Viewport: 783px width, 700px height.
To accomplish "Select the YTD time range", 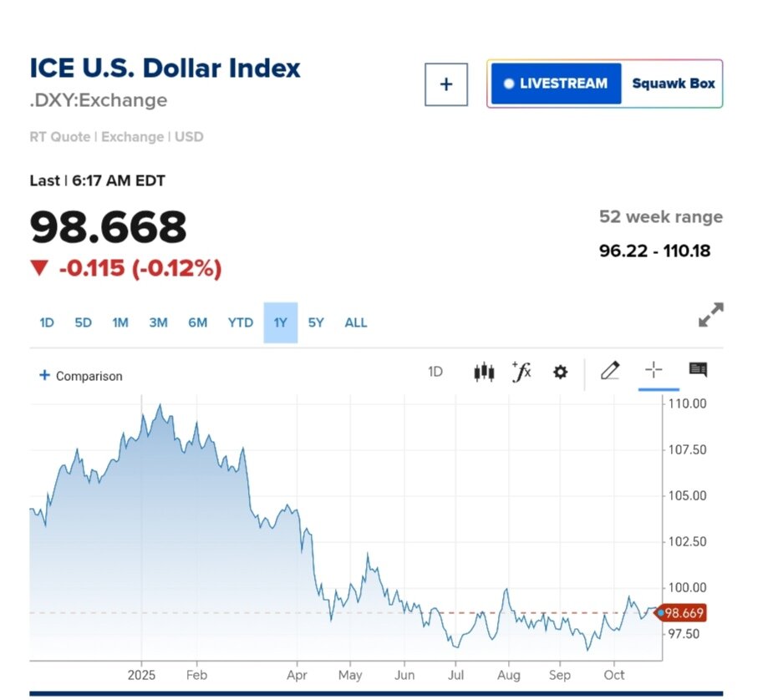I will [241, 322].
